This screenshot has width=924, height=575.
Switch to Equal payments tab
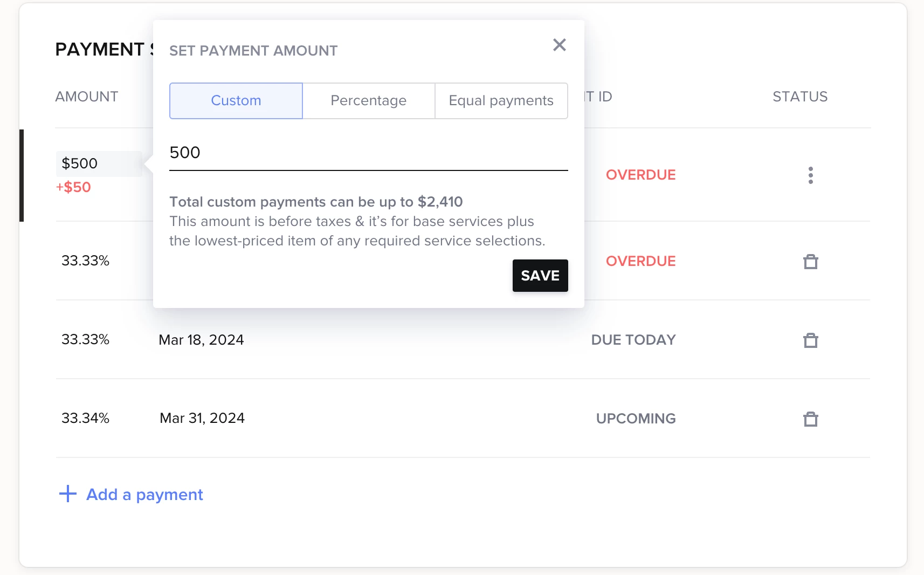point(501,101)
